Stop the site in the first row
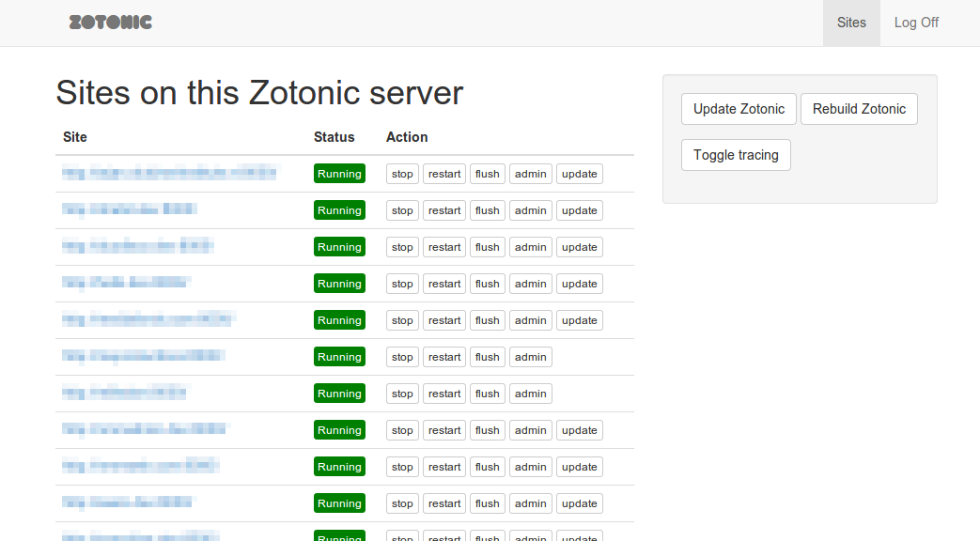 coord(402,174)
